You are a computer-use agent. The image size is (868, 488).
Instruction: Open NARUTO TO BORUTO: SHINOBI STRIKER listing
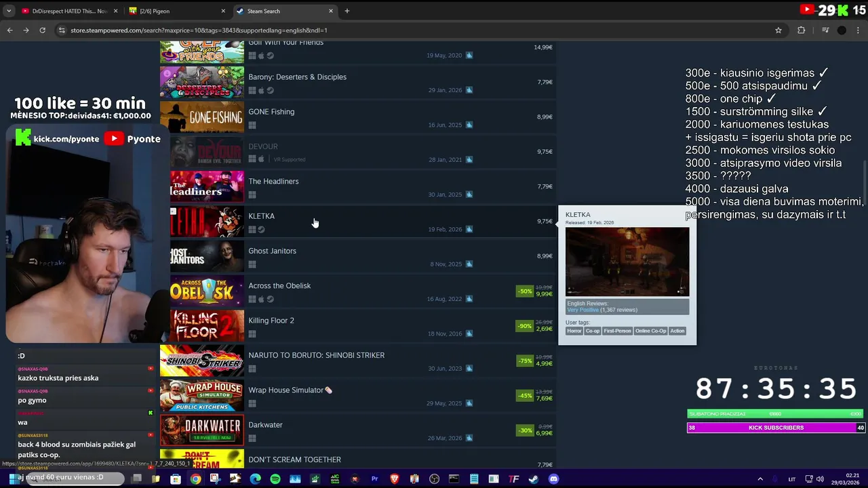click(357, 361)
